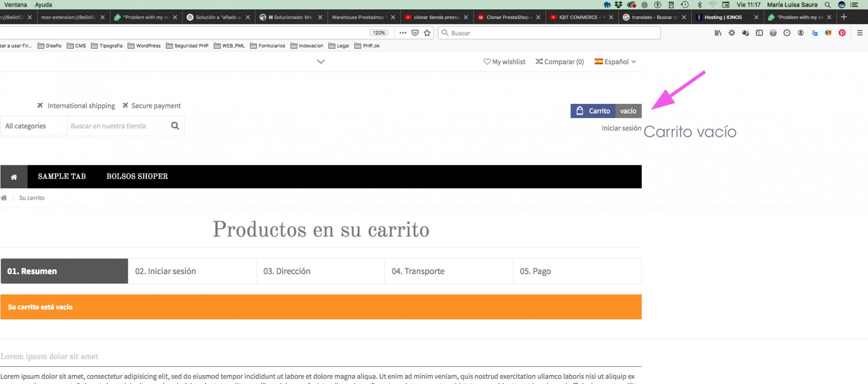
Task: Open Siri from the menu bar
Action: [841, 5]
